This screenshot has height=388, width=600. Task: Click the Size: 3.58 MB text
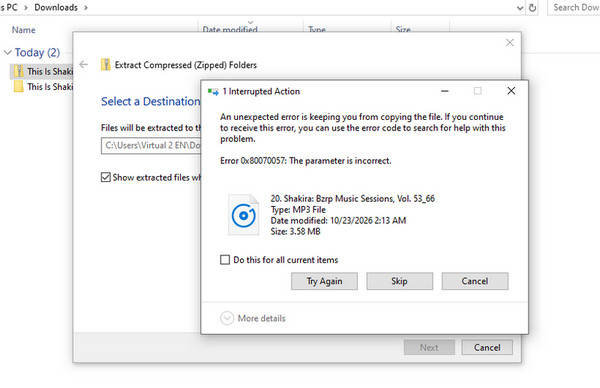(x=295, y=231)
